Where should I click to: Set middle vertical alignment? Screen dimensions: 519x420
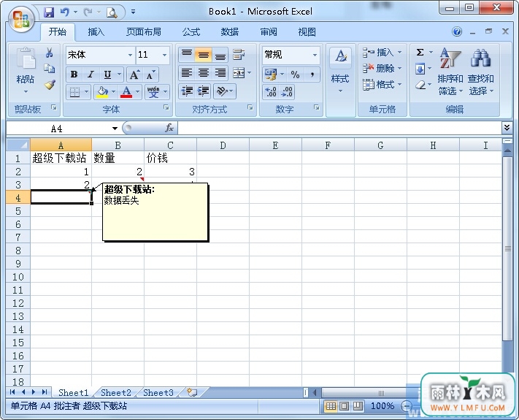tap(203, 55)
